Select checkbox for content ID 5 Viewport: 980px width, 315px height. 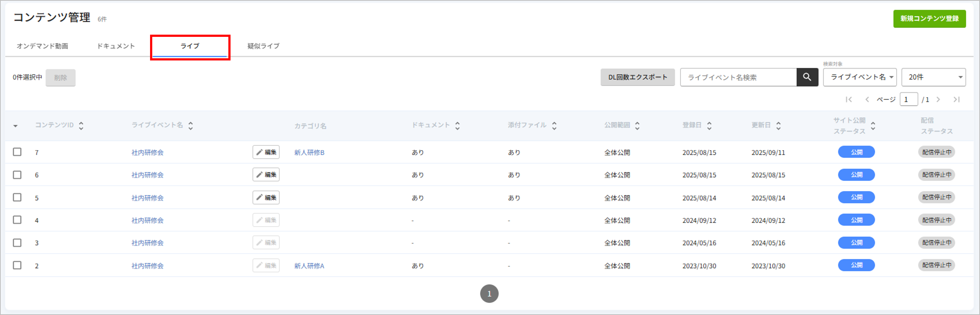pyautogui.click(x=17, y=197)
